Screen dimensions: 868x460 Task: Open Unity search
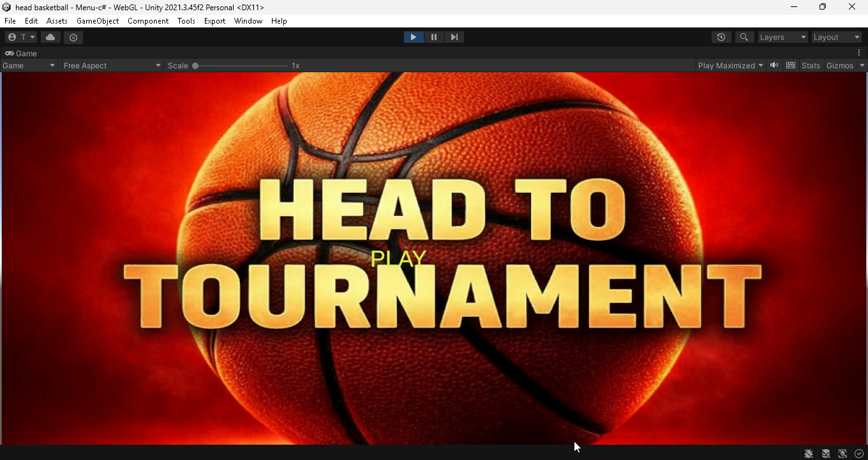tap(744, 37)
